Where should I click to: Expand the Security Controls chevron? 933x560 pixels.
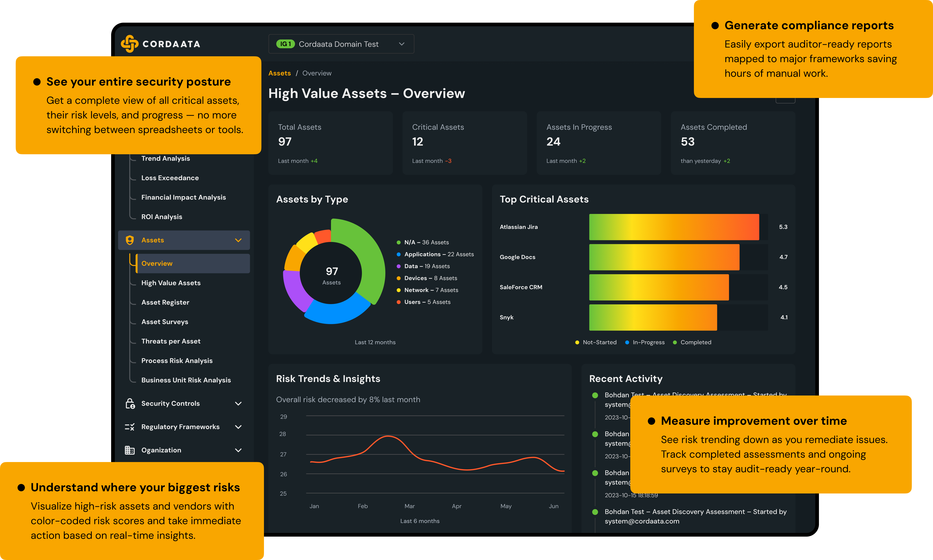click(238, 403)
